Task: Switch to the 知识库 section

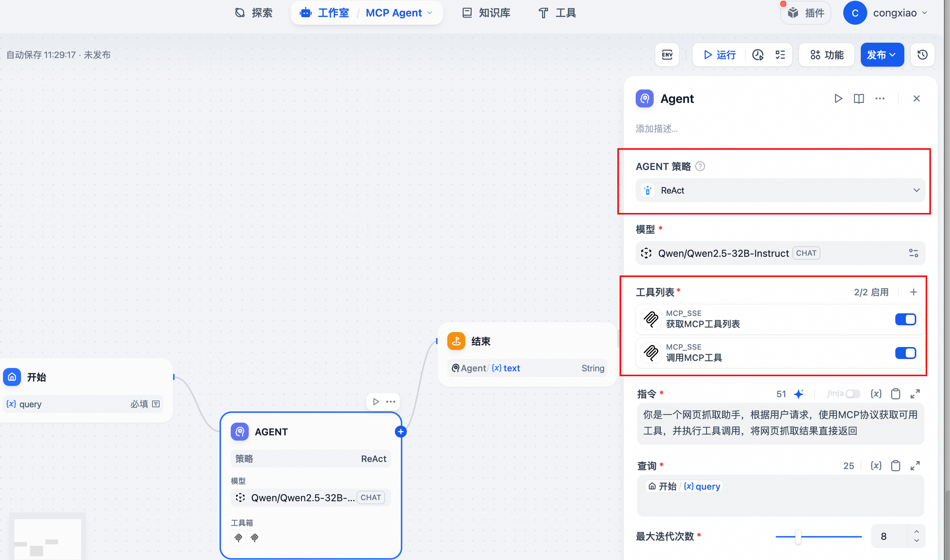Action: pyautogui.click(x=486, y=12)
